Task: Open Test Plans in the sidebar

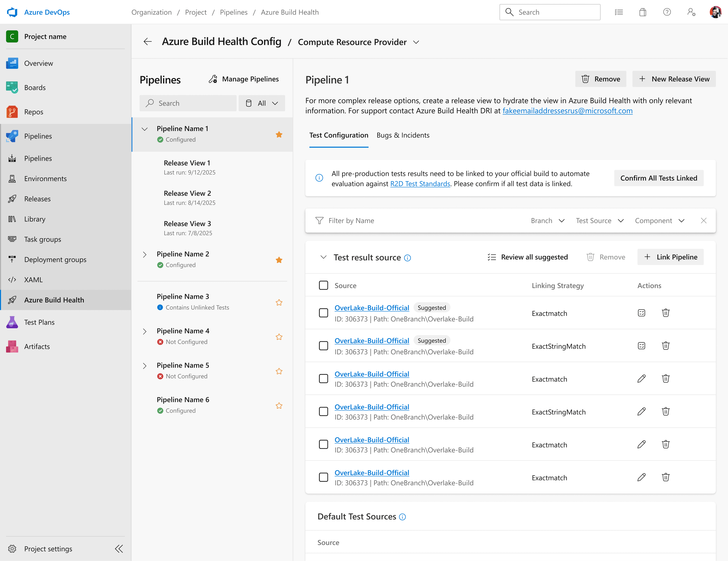Action: point(65,322)
